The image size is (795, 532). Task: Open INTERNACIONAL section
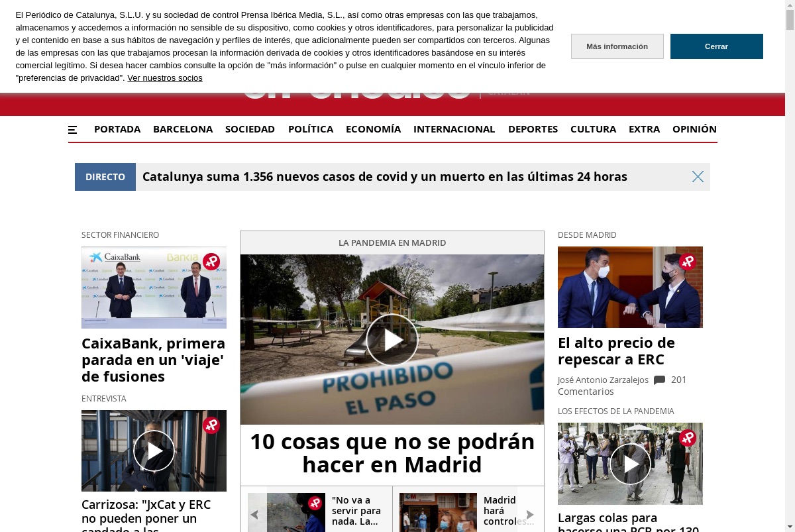point(454,129)
